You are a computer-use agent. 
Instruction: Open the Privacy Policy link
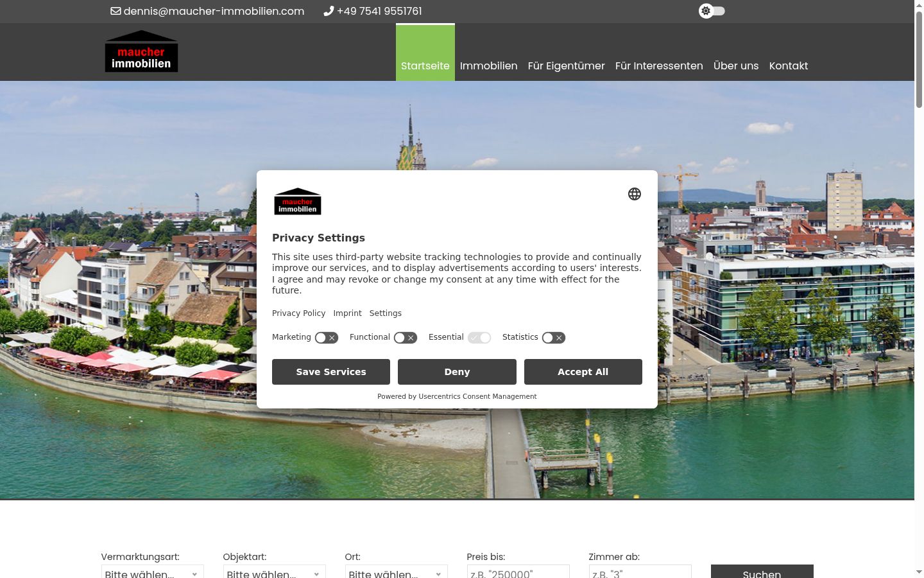click(298, 313)
